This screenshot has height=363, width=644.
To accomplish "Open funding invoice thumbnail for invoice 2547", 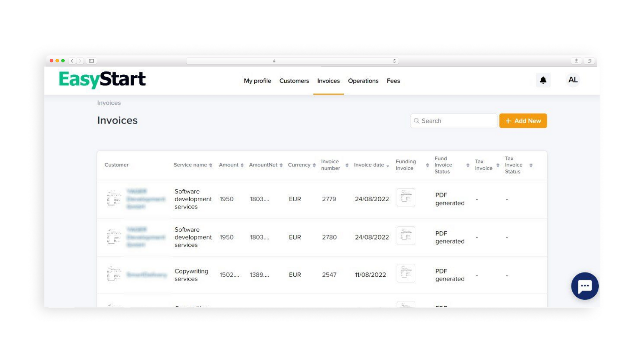I will point(406,273).
